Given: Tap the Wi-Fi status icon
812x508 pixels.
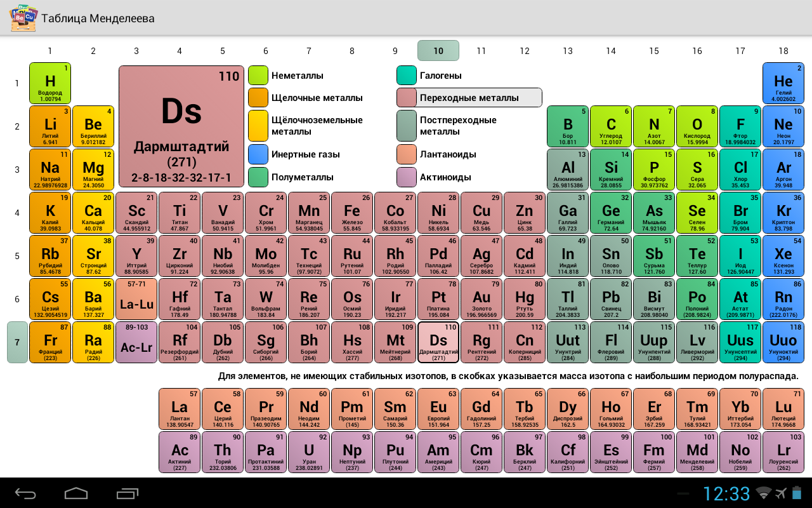Looking at the screenshot, I should coord(764,493).
